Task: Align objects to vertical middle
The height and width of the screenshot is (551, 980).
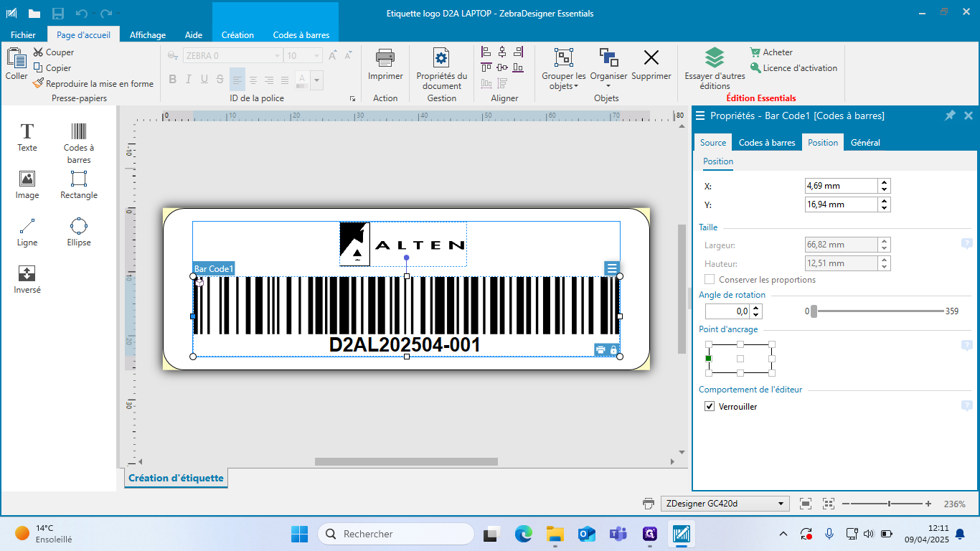Action: (x=502, y=67)
